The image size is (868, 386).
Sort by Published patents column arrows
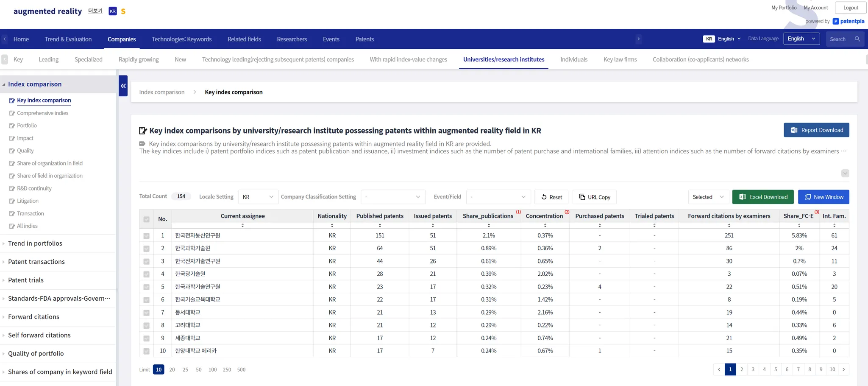tap(380, 225)
